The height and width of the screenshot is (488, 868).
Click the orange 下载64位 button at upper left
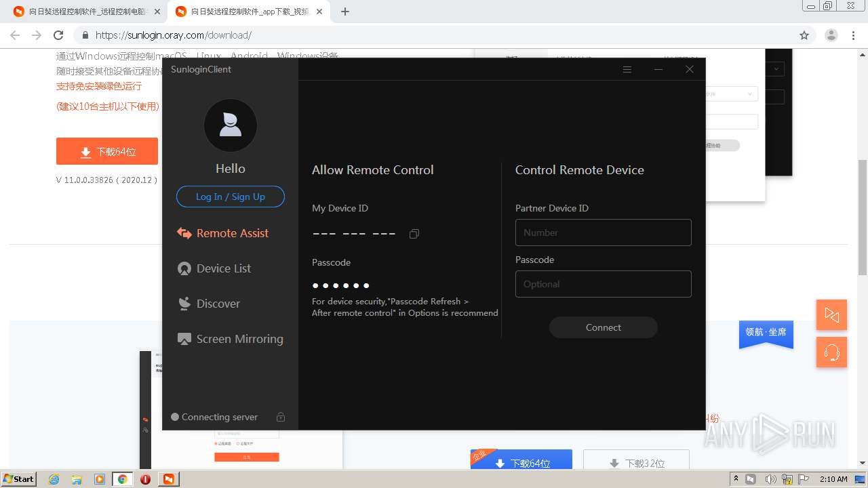[x=107, y=151]
